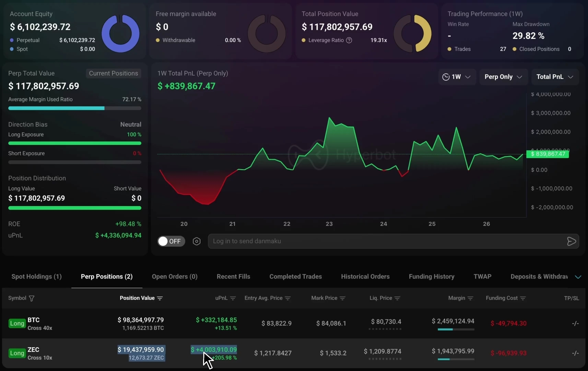The width and height of the screenshot is (588, 371).
Task: Sort by Position Value column icon
Action: pos(160,298)
